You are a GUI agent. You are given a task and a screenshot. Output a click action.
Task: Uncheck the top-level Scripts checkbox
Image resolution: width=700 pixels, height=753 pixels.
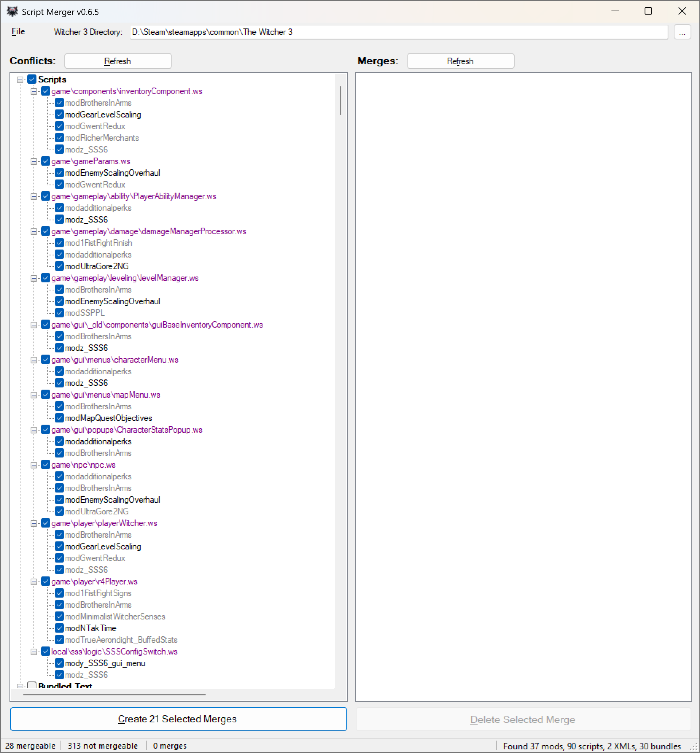pos(32,80)
